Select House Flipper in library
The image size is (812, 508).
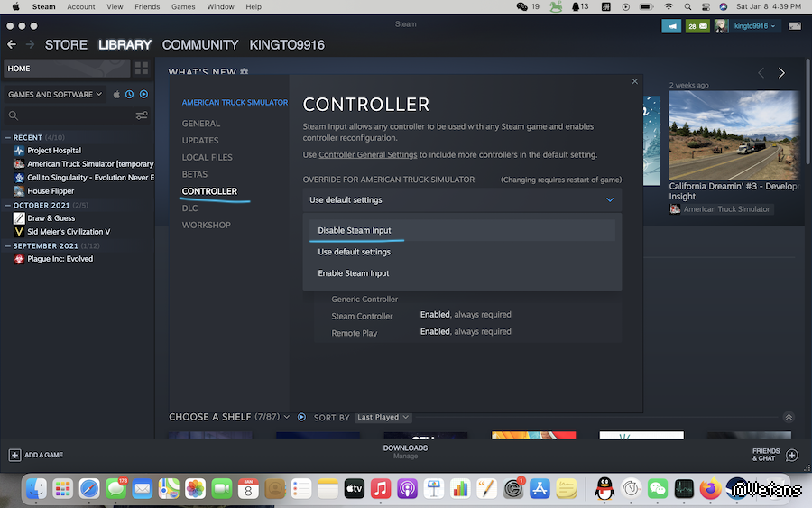point(44,190)
